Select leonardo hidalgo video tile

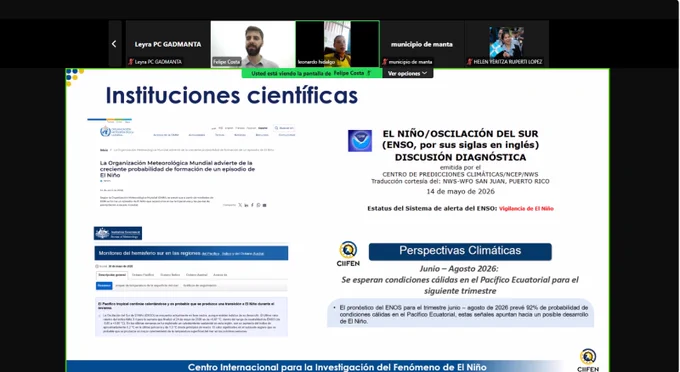tap(337, 44)
